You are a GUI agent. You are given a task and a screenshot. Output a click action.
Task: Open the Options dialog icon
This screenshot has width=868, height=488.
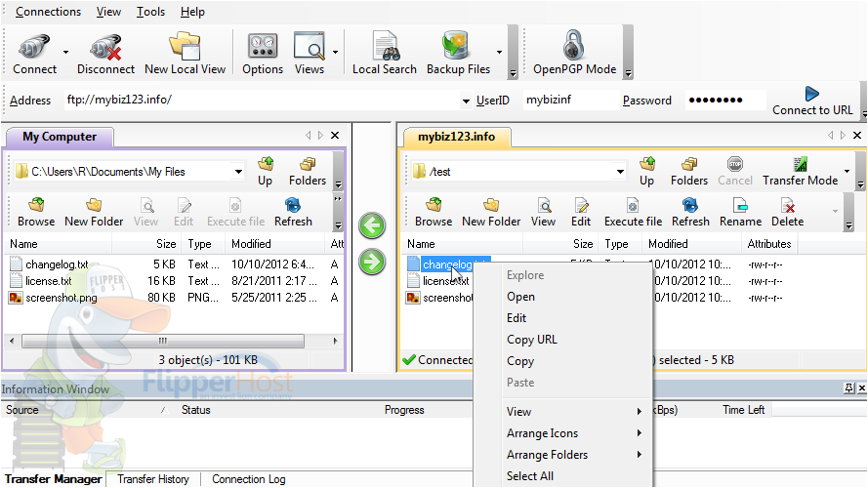(x=263, y=47)
